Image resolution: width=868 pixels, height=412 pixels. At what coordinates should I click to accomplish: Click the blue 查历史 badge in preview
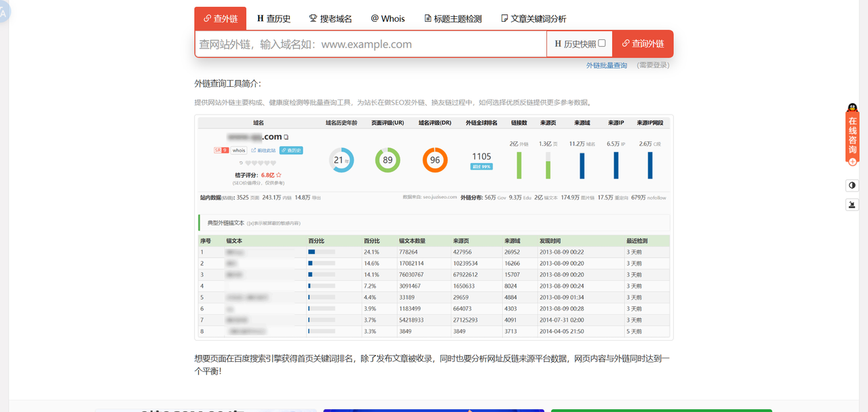(x=291, y=150)
